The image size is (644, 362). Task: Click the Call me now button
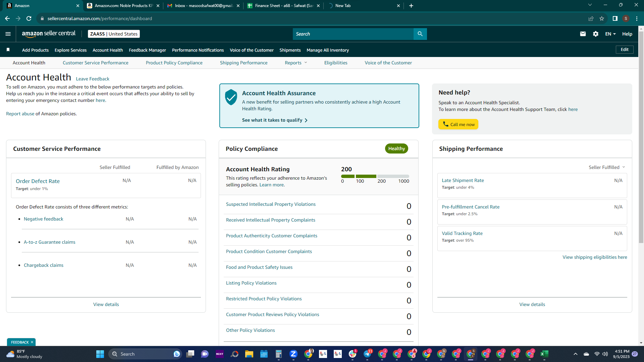(458, 124)
